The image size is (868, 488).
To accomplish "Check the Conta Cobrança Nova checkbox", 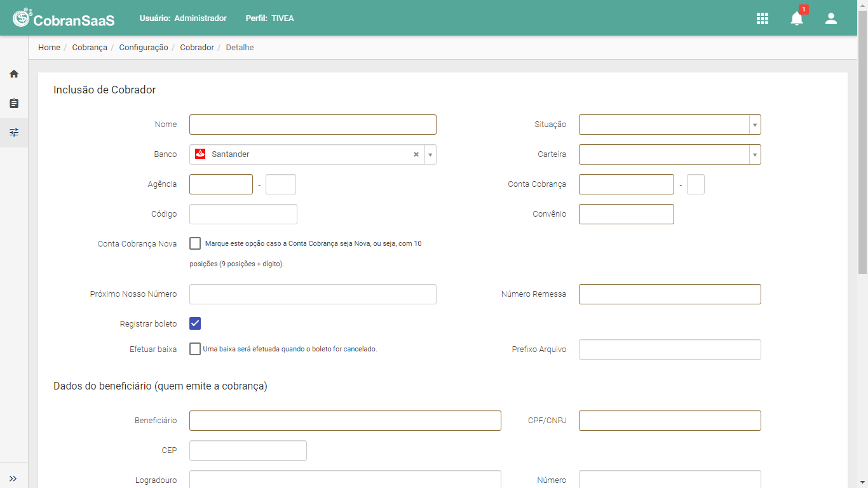I will pos(195,243).
